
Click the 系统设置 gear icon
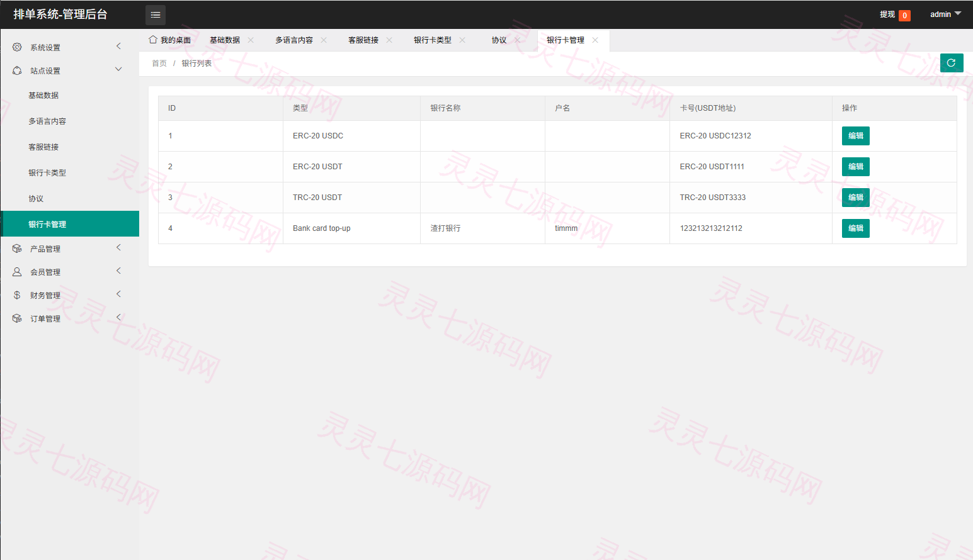point(17,47)
